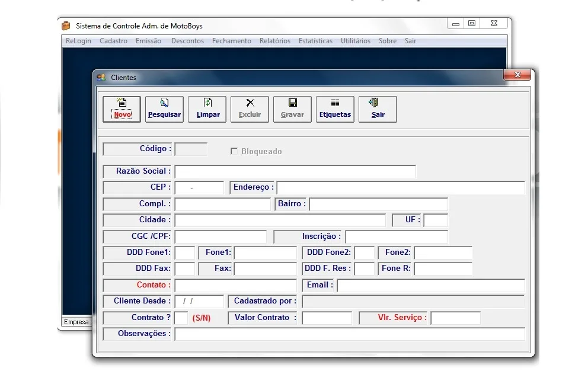The image size is (588, 374).
Task: Focus the Fone R field
Action: click(x=443, y=269)
